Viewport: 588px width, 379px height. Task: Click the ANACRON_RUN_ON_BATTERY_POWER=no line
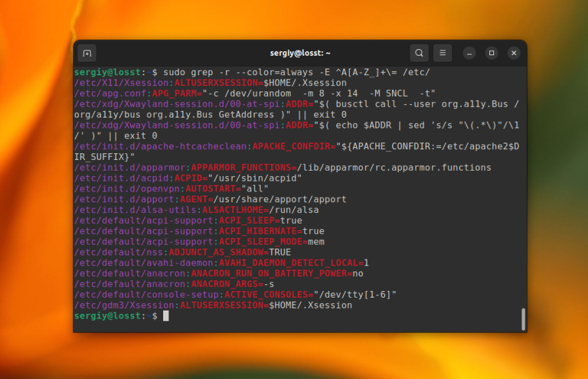(x=219, y=273)
